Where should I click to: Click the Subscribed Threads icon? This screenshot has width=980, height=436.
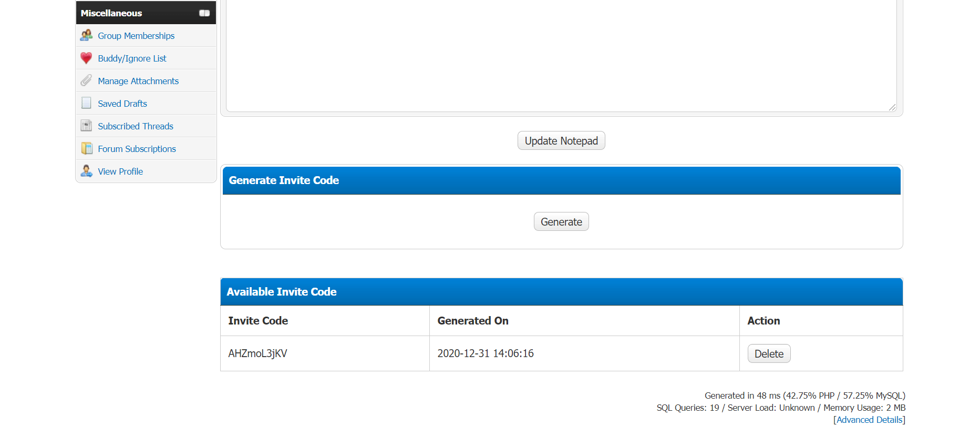click(x=86, y=126)
